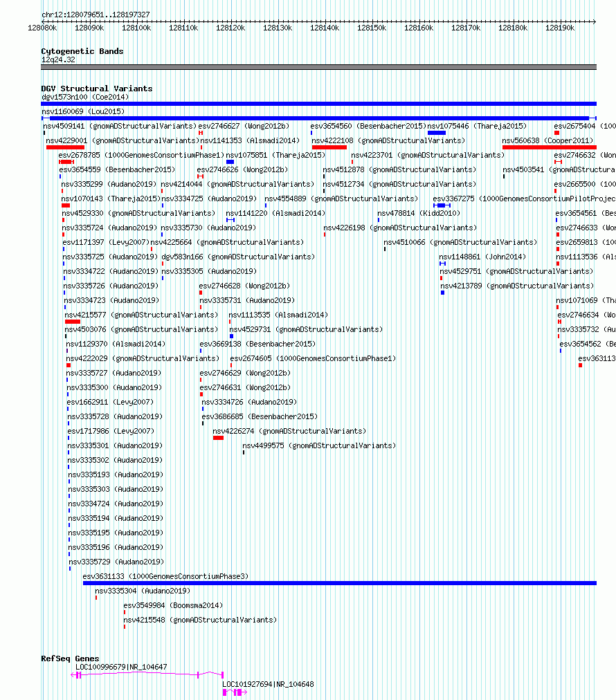This screenshot has width=616, height=700.
Task: Select the nsv1148861 (John2014) label
Action: 482,257
